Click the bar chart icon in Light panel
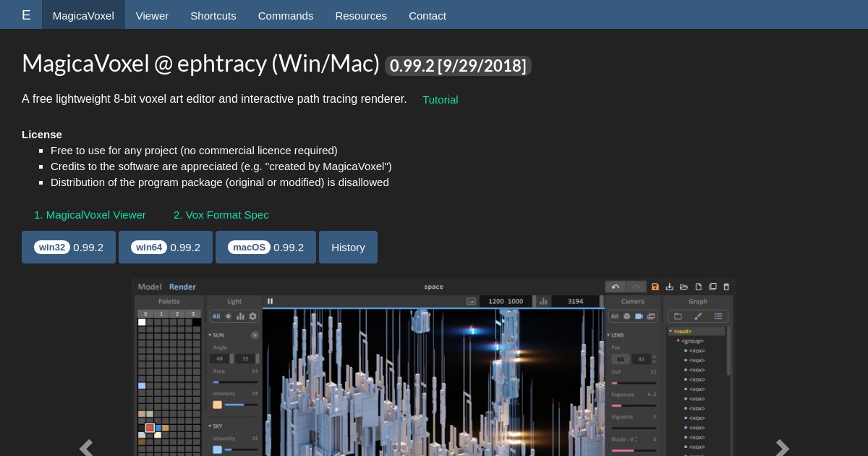Viewport: 868px width, 456px height. (240, 316)
